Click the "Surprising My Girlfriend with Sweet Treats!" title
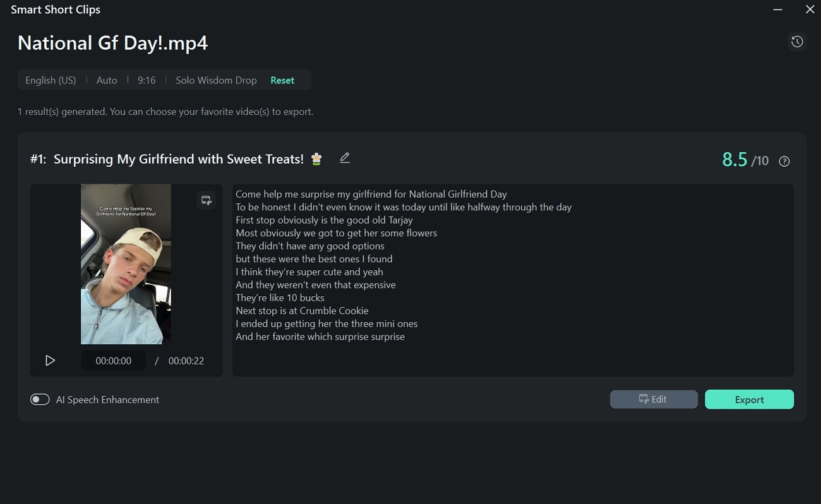This screenshot has width=821, height=504. point(179,159)
